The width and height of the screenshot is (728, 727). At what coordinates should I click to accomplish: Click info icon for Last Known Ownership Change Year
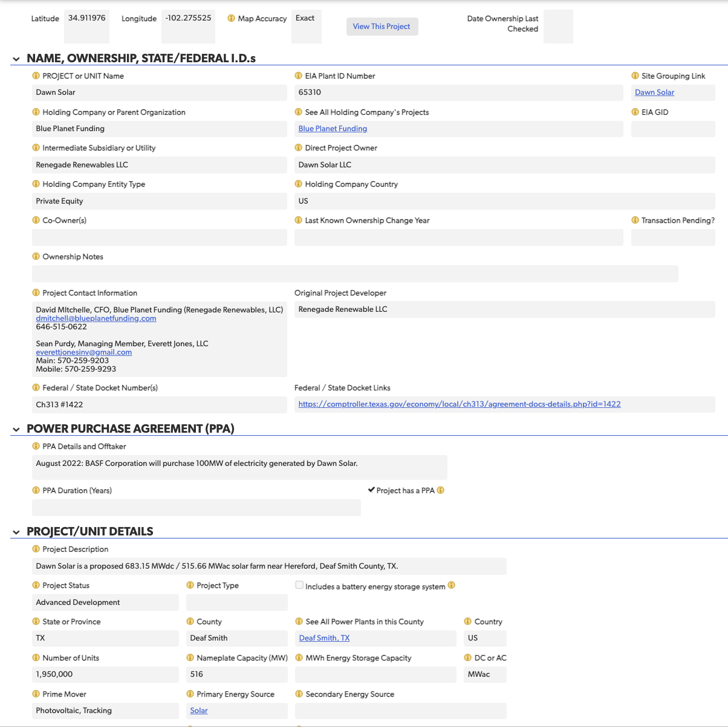click(298, 220)
